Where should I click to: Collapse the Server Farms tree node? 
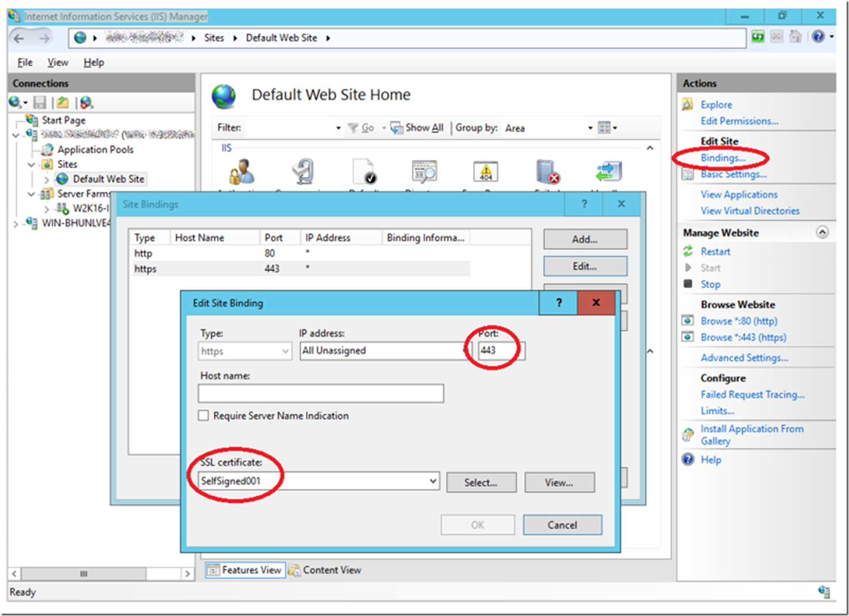tap(31, 194)
